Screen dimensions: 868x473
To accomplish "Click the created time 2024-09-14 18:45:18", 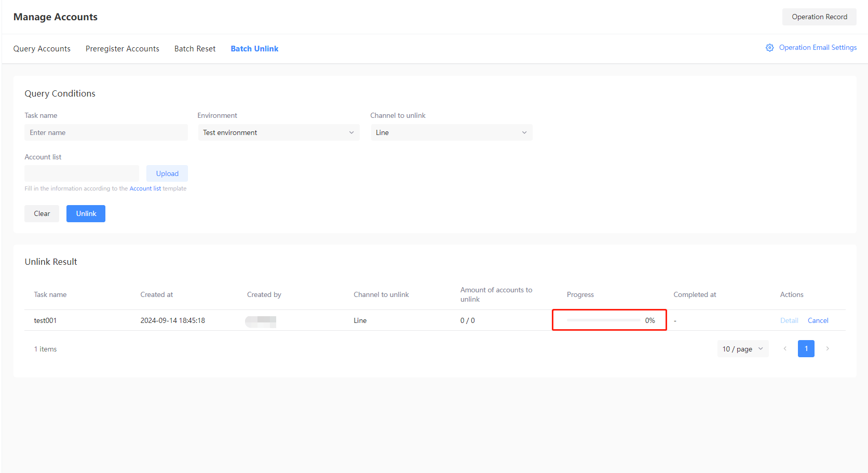I will click(173, 320).
